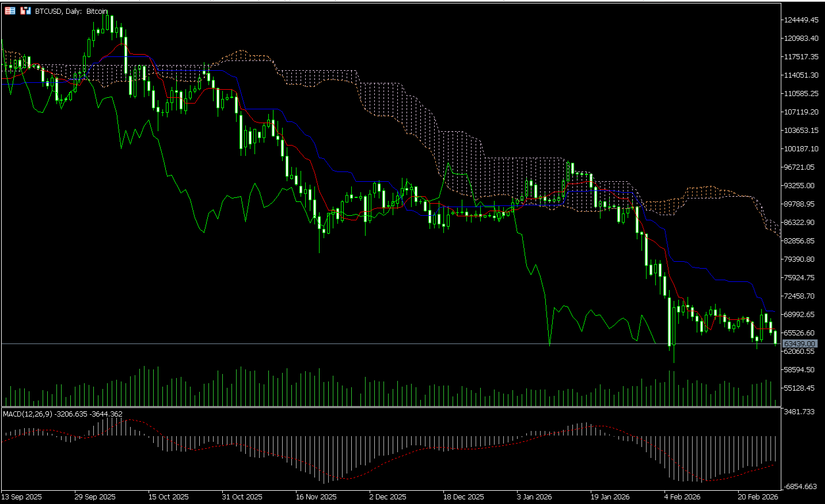
Task: Click price level 89788.95 on the scale
Action: coord(799,204)
